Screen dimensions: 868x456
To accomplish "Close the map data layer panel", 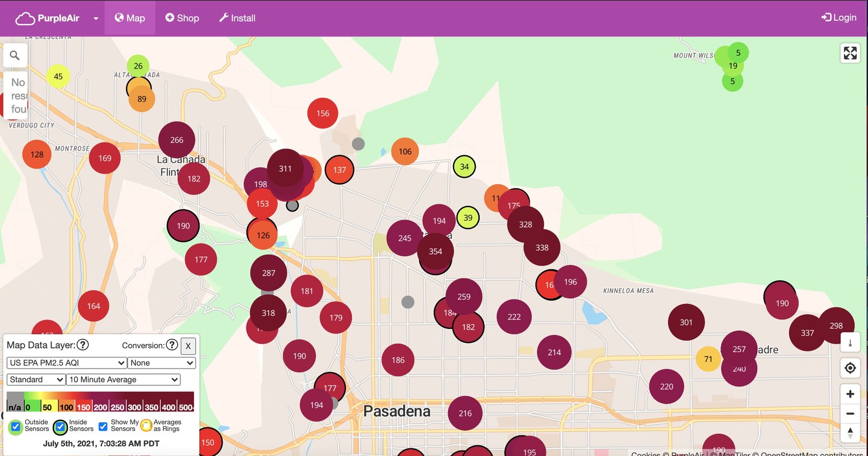I will point(188,346).
